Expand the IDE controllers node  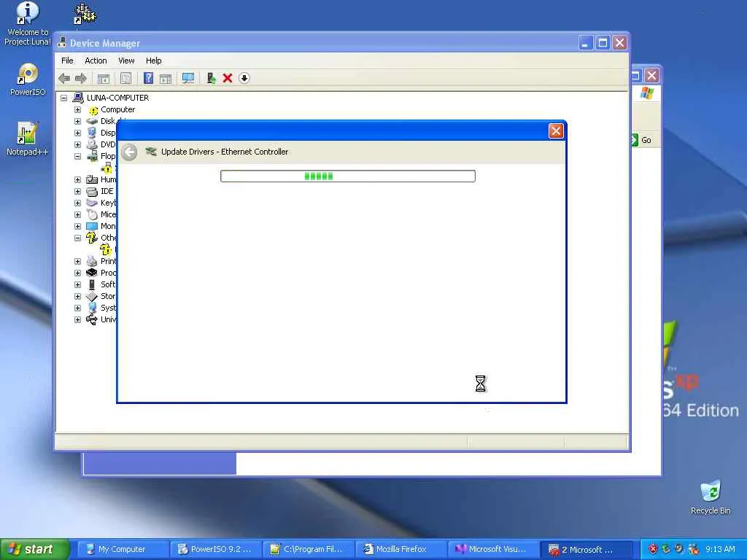coord(77,192)
